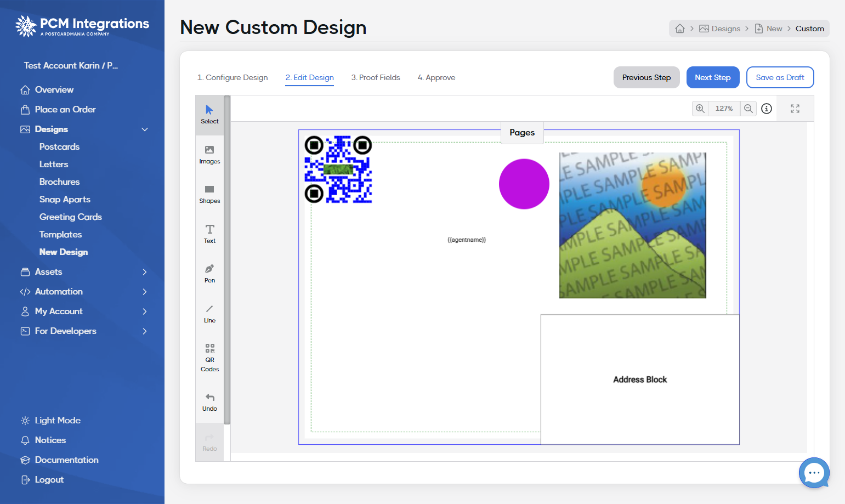Screen dimensions: 845x504
Task: Toggle Light Mode
Action: pyautogui.click(x=50, y=421)
